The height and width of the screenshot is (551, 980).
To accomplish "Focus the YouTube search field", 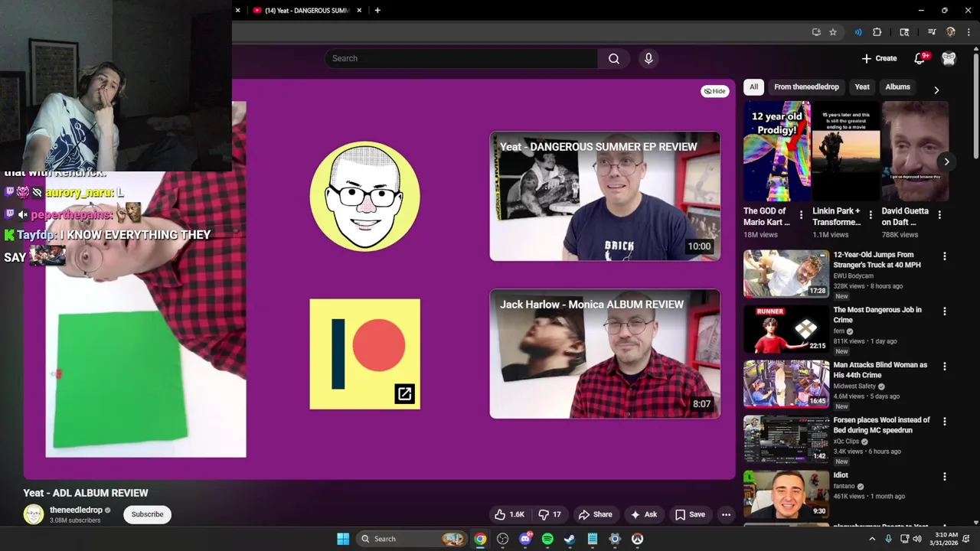I will [x=462, y=58].
